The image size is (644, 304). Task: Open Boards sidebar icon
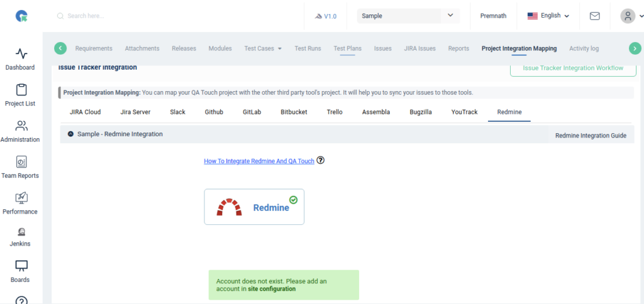21,266
